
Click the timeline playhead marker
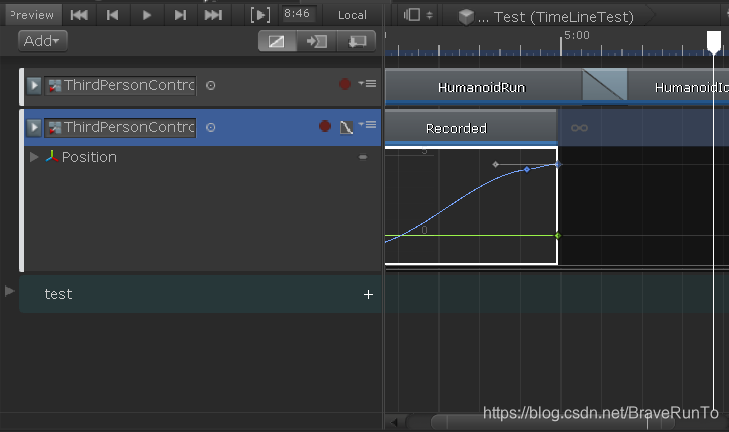click(x=714, y=42)
